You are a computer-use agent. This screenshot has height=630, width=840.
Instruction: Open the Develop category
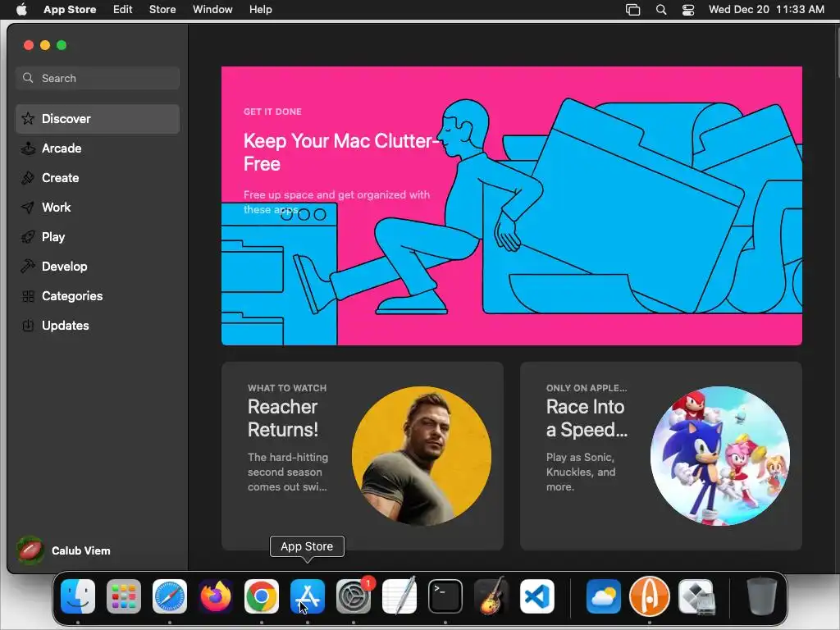pyautogui.click(x=98, y=267)
